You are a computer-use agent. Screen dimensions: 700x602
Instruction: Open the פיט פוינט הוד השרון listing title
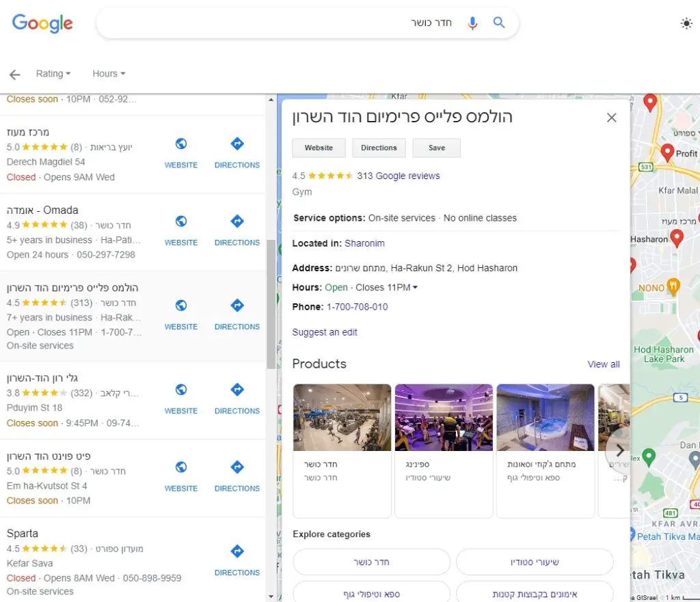pos(49,456)
